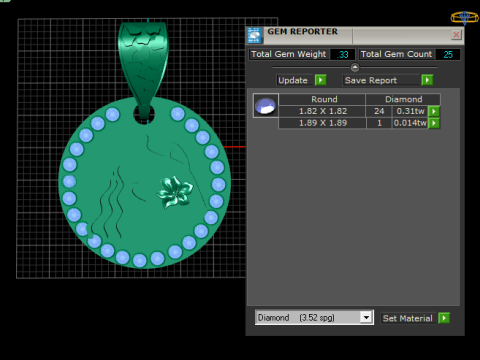Click the green arrow for 0.014tw row
This screenshot has height=360, width=480.
click(x=434, y=123)
